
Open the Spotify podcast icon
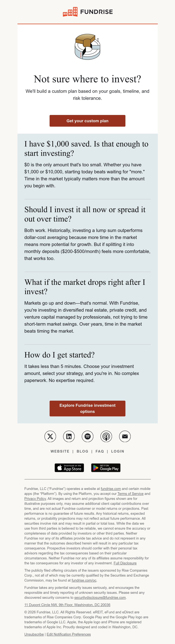[87, 436]
